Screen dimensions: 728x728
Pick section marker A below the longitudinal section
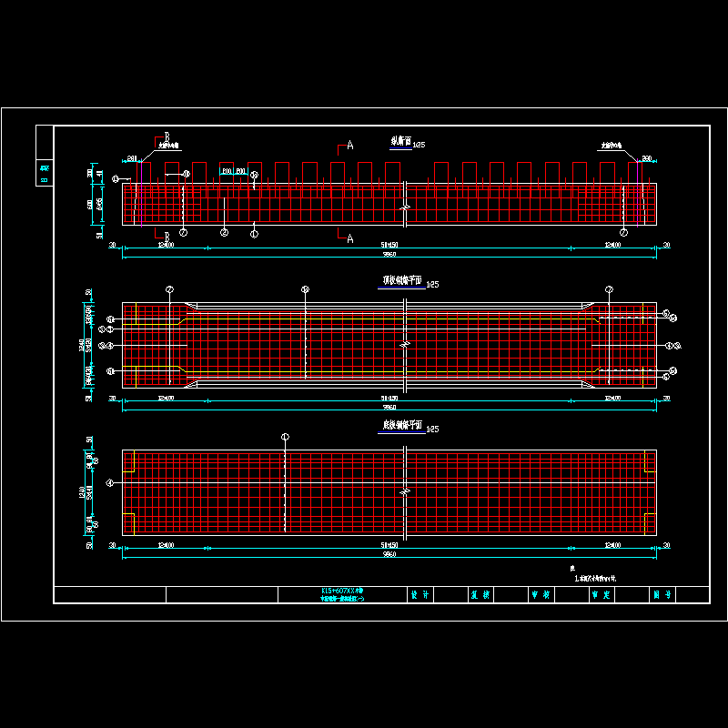(350, 239)
